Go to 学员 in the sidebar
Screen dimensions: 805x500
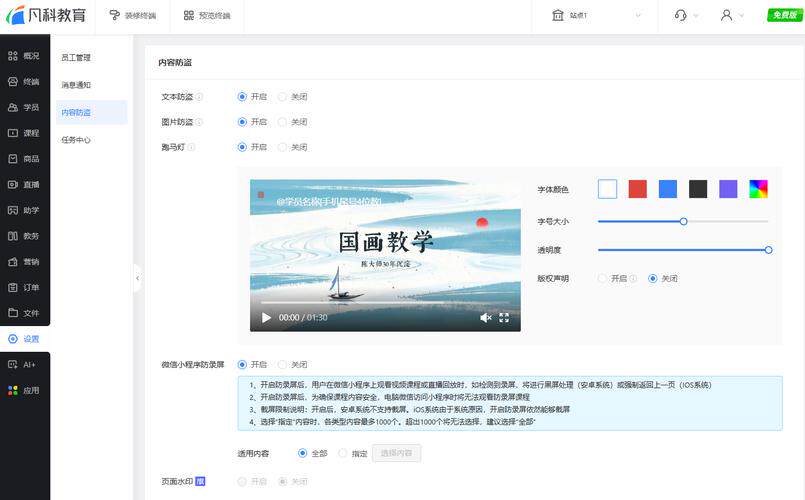coord(24,107)
